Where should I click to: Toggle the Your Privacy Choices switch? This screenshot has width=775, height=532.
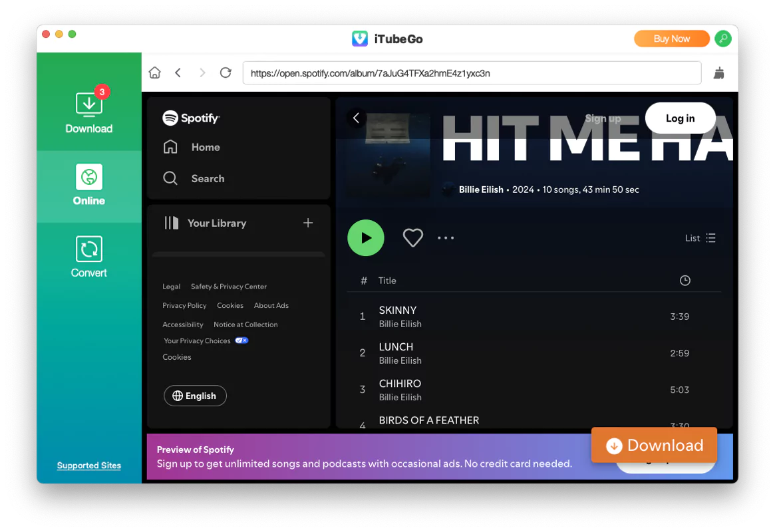pos(241,340)
